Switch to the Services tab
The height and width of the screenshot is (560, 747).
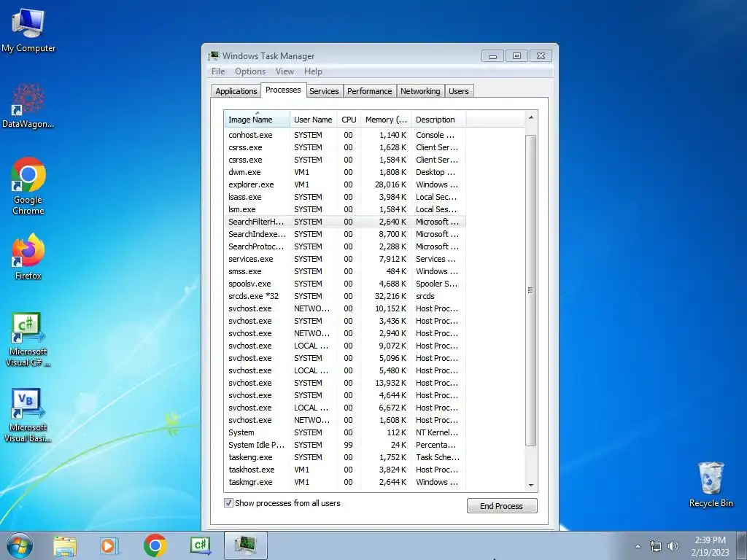[x=323, y=91]
